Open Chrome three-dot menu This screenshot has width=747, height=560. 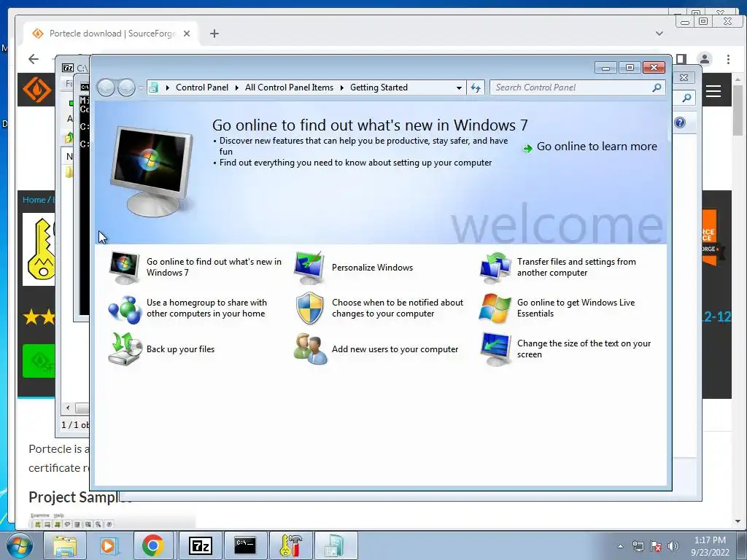pyautogui.click(x=728, y=59)
